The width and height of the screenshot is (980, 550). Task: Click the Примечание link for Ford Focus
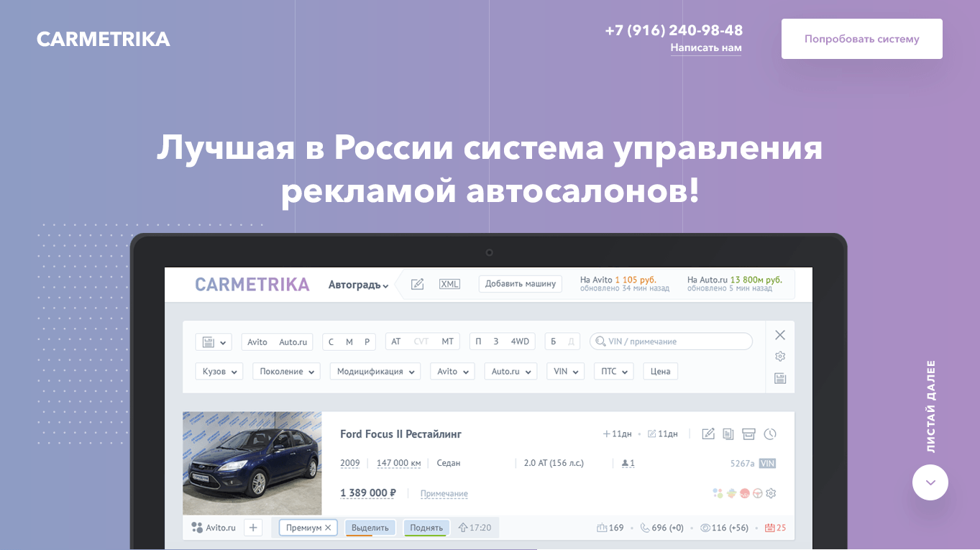(444, 494)
